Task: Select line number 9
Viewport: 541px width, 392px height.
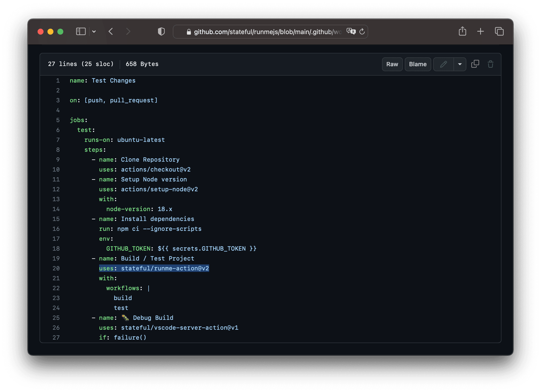Action: pos(58,160)
